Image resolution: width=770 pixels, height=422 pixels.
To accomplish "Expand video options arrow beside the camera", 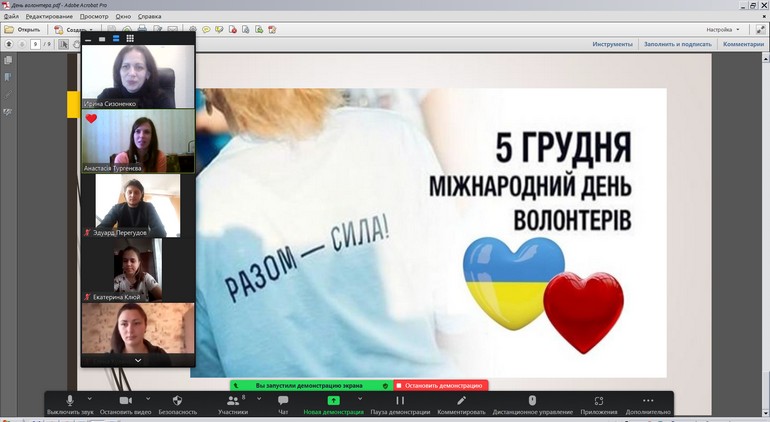I will click(x=148, y=398).
